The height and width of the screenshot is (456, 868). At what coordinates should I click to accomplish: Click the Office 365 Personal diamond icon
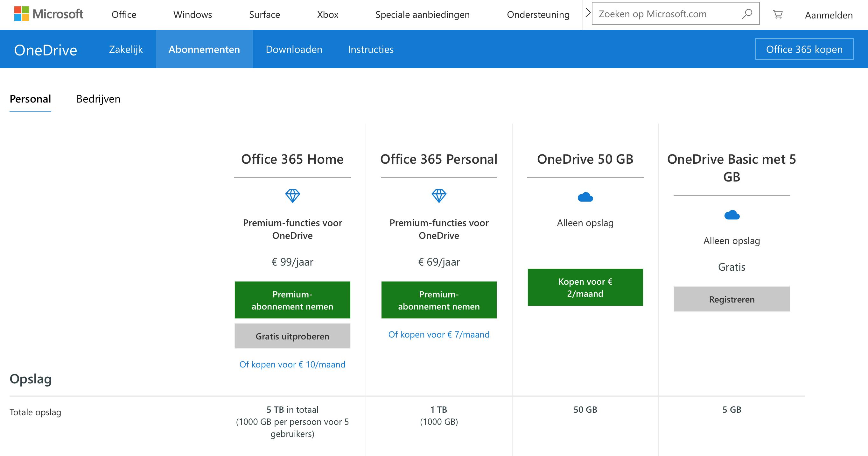point(439,196)
